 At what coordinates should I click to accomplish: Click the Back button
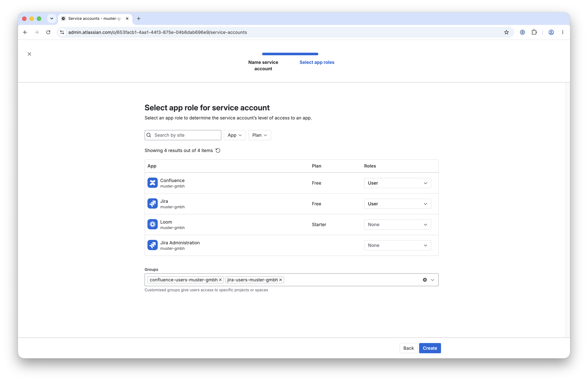(x=408, y=348)
